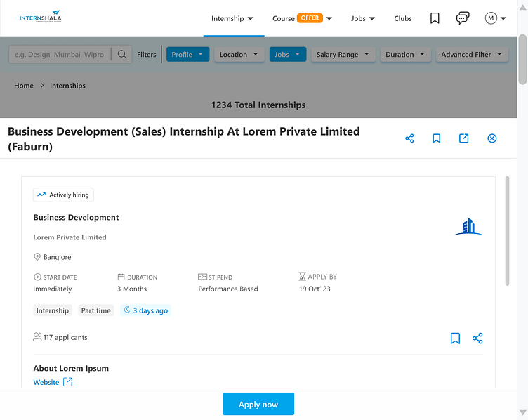The width and height of the screenshot is (528, 420).
Task: Click the search magnifier icon
Action: click(122, 54)
